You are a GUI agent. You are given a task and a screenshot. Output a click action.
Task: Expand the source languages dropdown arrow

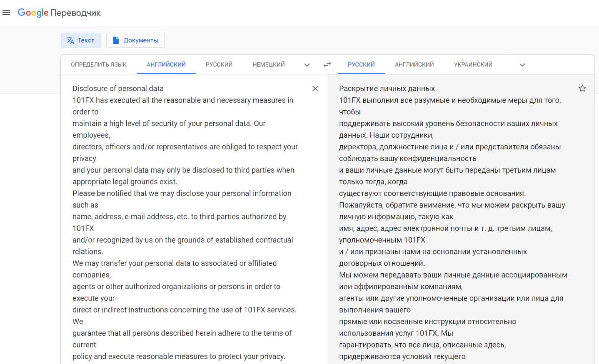pos(307,65)
